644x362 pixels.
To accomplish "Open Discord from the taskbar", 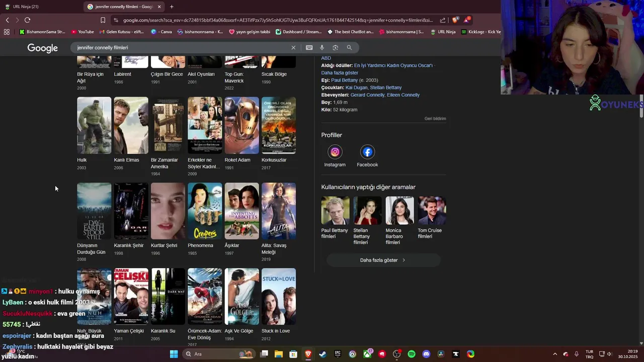I will [427, 354].
